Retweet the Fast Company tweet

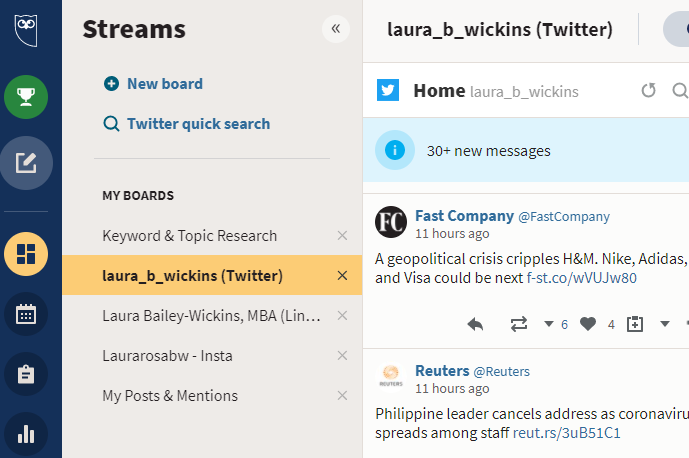tap(519, 324)
